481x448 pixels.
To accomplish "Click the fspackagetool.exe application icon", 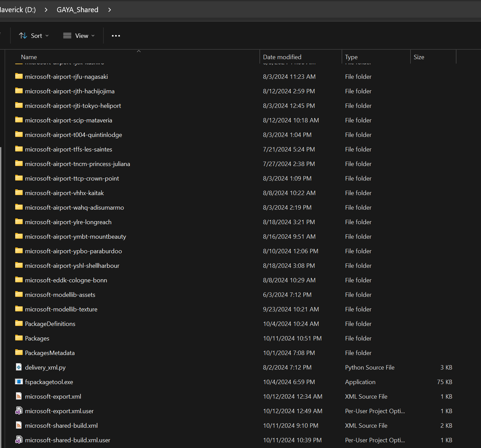I will (x=19, y=382).
